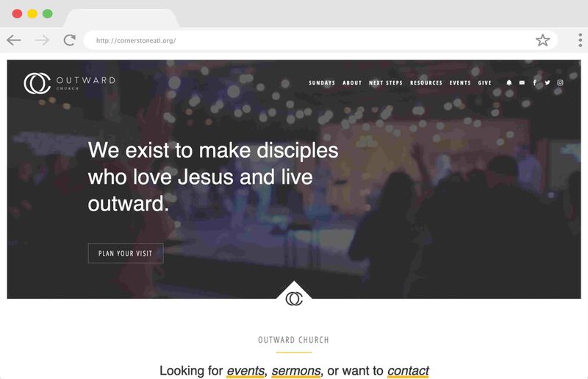Open the Twitter bird icon
This screenshot has width=588, height=379.
click(x=547, y=82)
